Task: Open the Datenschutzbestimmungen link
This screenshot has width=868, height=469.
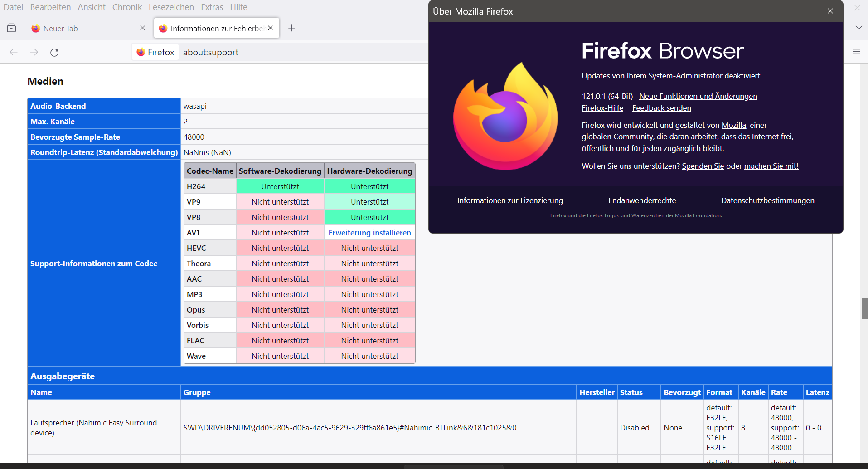Action: pyautogui.click(x=767, y=200)
